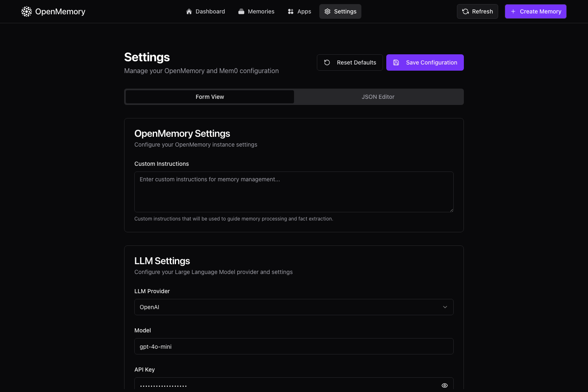Select the Form View tab
Screen dimensions: 588x392
pyautogui.click(x=210, y=97)
